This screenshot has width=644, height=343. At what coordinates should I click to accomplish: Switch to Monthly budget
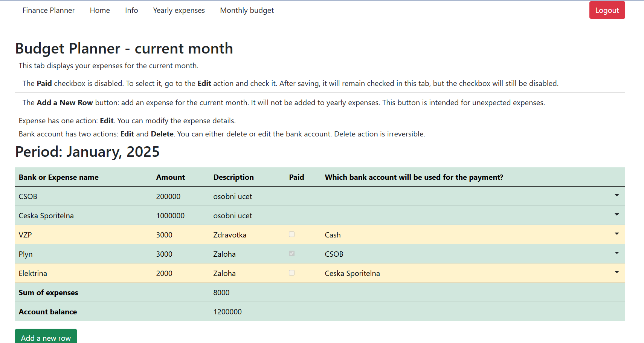pyautogui.click(x=247, y=11)
